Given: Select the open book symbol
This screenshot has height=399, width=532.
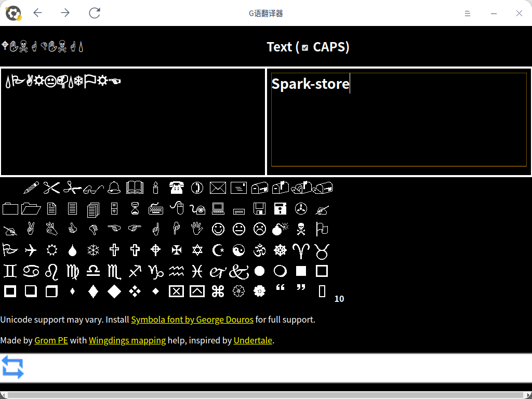Looking at the screenshot, I should click(135, 188).
